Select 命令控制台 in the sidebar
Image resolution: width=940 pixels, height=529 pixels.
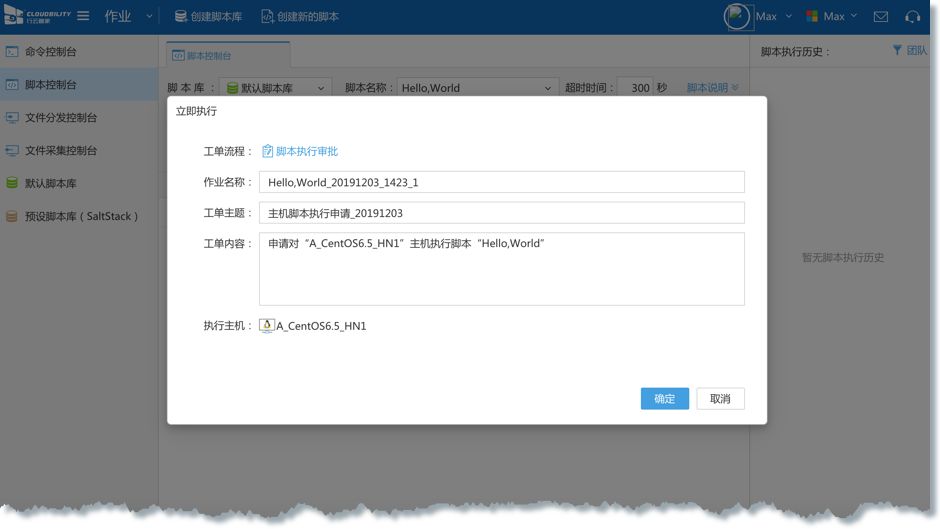tap(50, 51)
